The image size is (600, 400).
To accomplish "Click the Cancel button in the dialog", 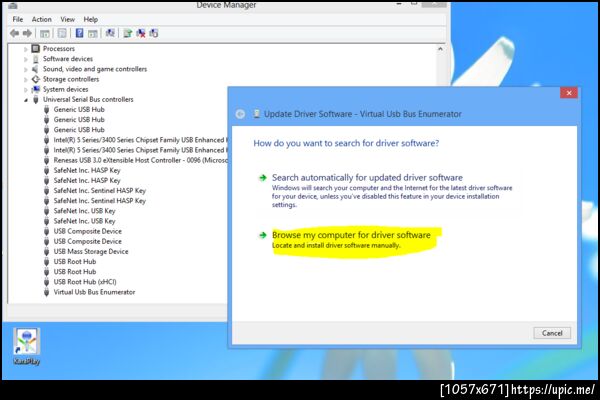I will [552, 333].
